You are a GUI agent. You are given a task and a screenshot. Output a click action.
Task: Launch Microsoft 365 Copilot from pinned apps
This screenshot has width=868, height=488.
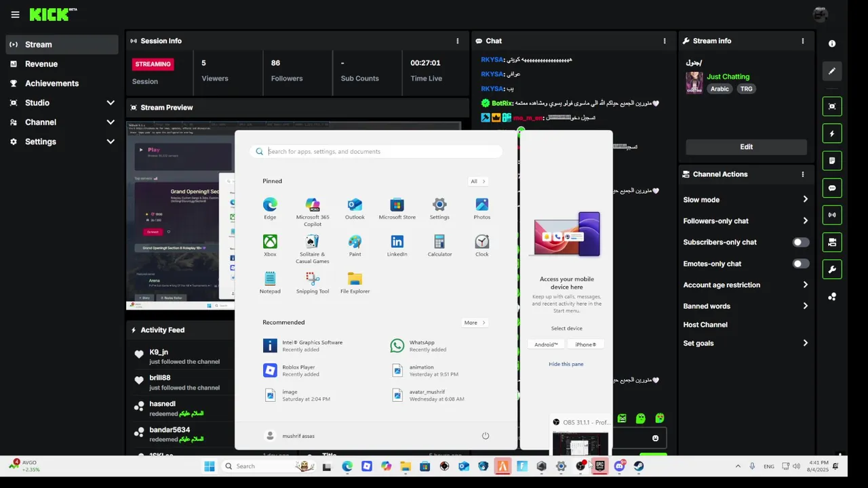313,211
